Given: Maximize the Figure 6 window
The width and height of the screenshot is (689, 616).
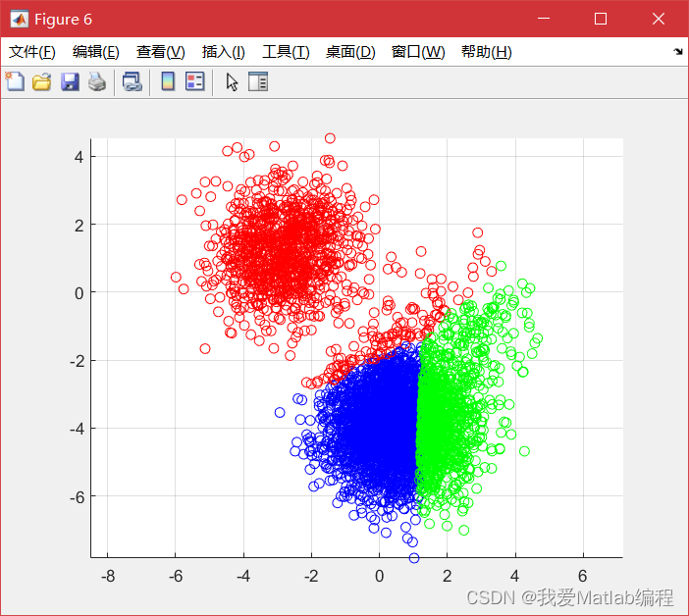Looking at the screenshot, I should pos(601,19).
